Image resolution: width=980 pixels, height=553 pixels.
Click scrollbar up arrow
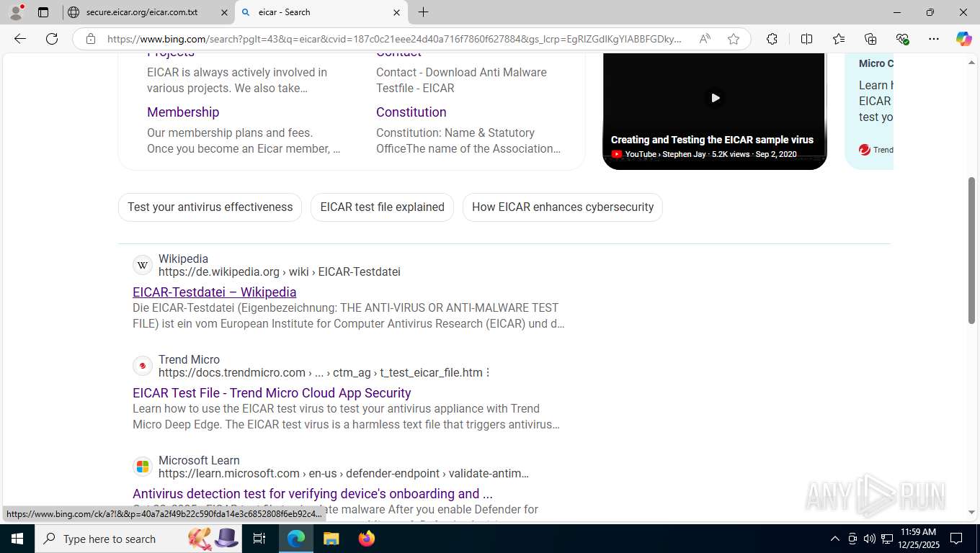coord(971,63)
